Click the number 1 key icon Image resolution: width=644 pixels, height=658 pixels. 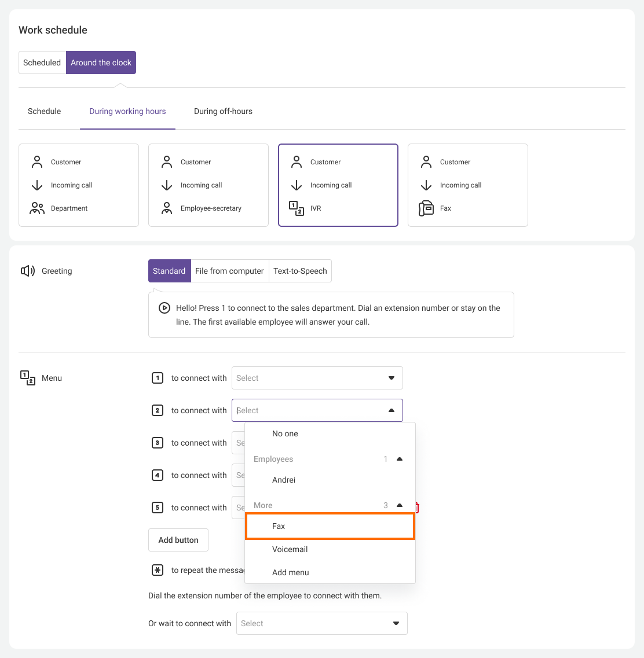tap(157, 378)
